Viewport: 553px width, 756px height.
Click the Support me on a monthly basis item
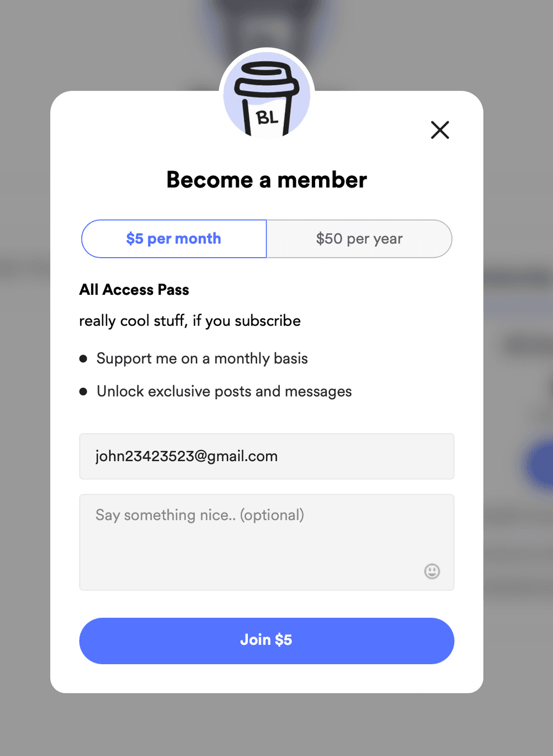[x=202, y=358]
